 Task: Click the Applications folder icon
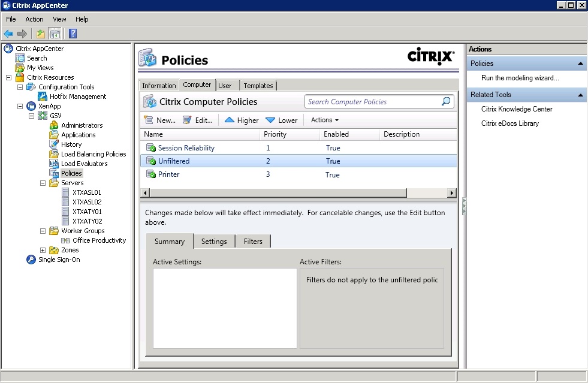point(54,135)
